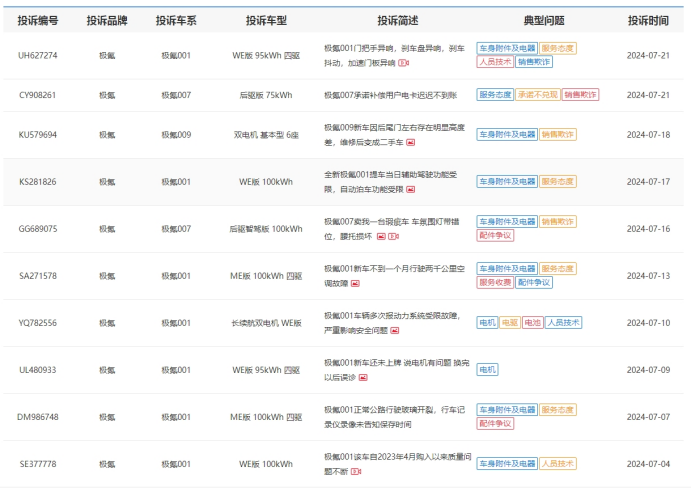Select 配件争议 tag in row DM986748
Viewport: 692px width, 489px height.
tap(495, 424)
